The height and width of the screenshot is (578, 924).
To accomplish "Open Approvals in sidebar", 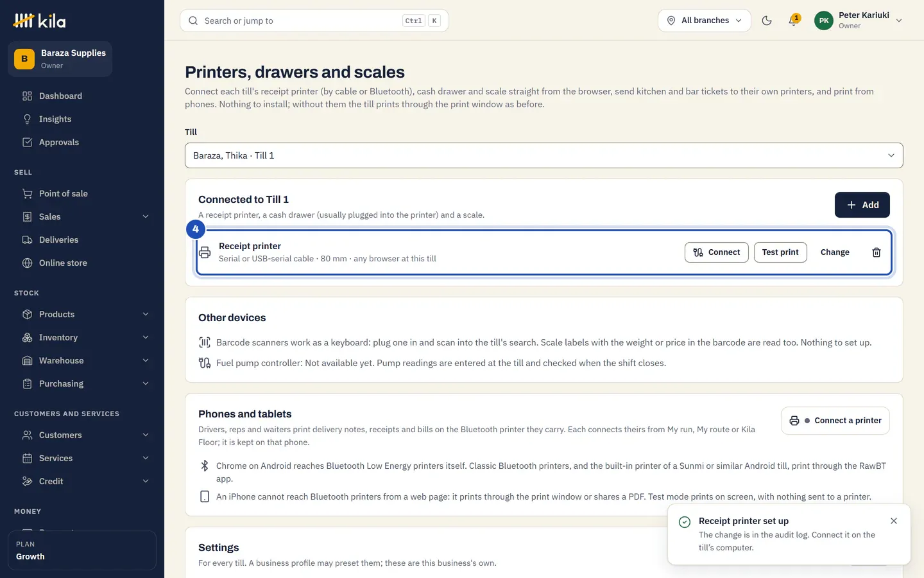I will coord(82,143).
